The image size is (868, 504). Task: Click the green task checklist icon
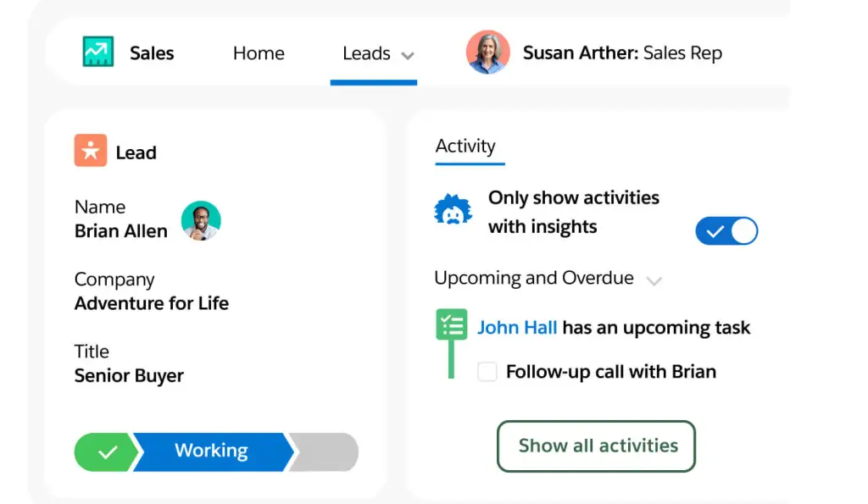coord(451,324)
